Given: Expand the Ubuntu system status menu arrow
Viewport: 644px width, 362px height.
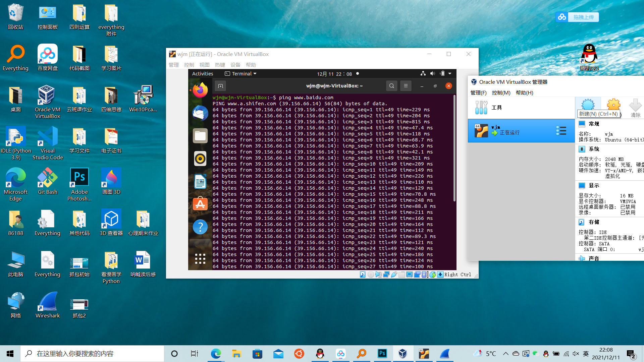Looking at the screenshot, I should [x=450, y=74].
